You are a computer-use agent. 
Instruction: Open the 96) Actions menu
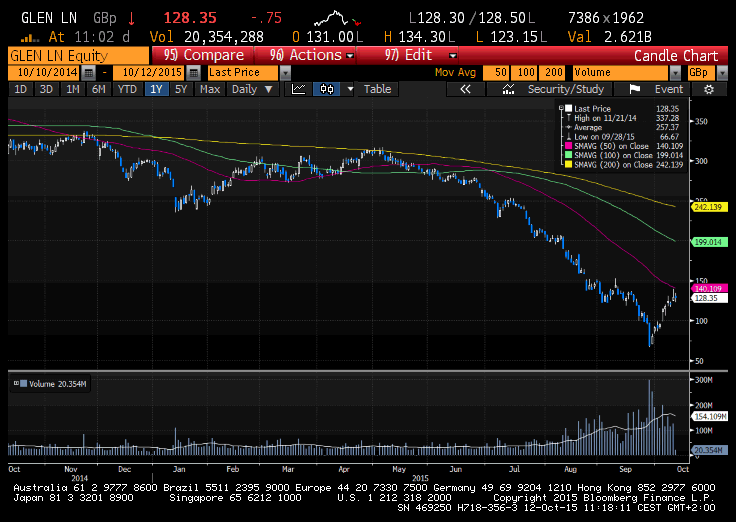click(307, 55)
